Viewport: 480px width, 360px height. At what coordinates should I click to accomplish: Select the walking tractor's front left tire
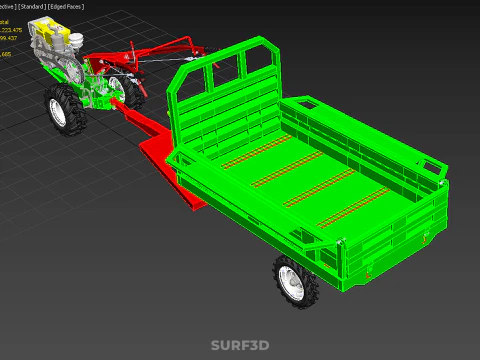click(65, 110)
